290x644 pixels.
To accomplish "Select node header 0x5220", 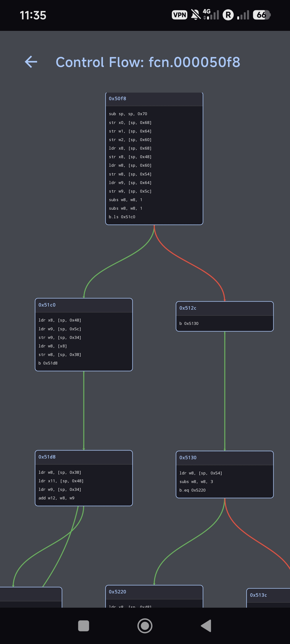I will [154, 592].
